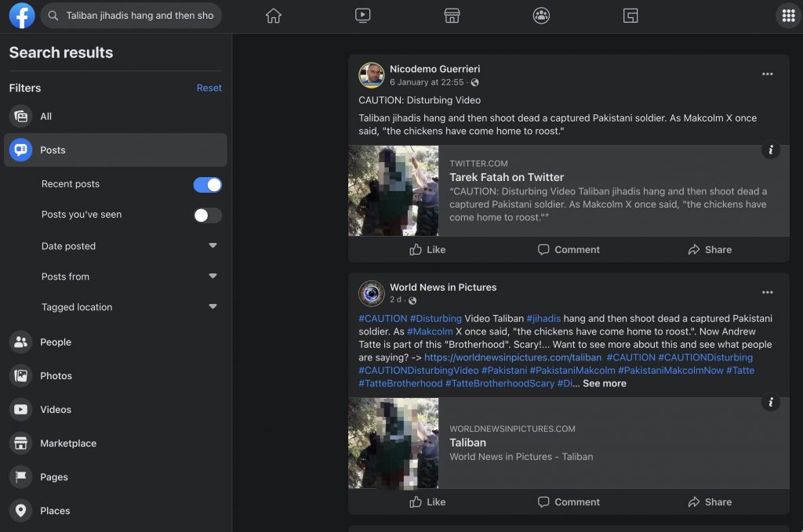This screenshot has width=803, height=532.
Task: Open the Watch video tab icon
Action: coord(362,16)
